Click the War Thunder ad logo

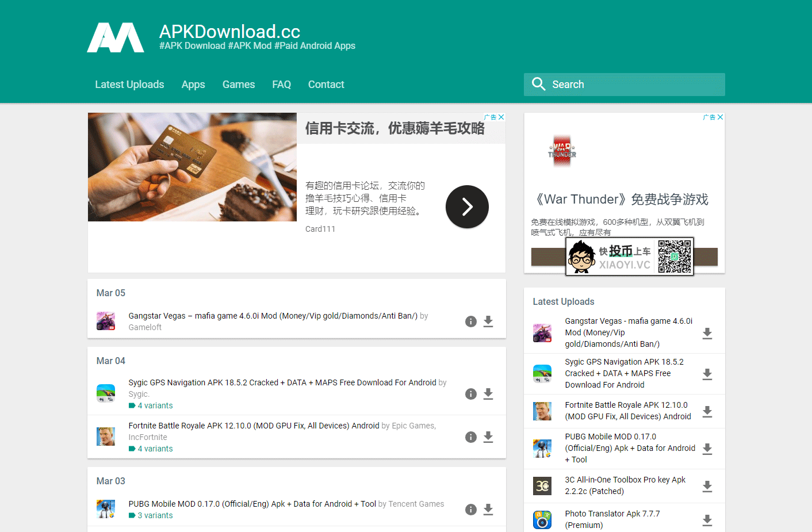pyautogui.click(x=562, y=151)
